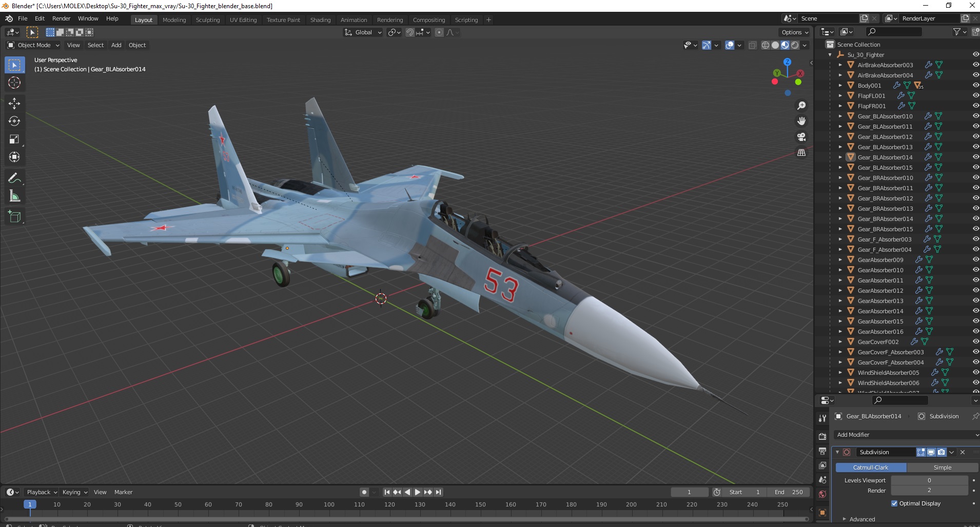Image resolution: width=980 pixels, height=527 pixels.
Task: Jump to timeline start frame
Action: point(387,492)
